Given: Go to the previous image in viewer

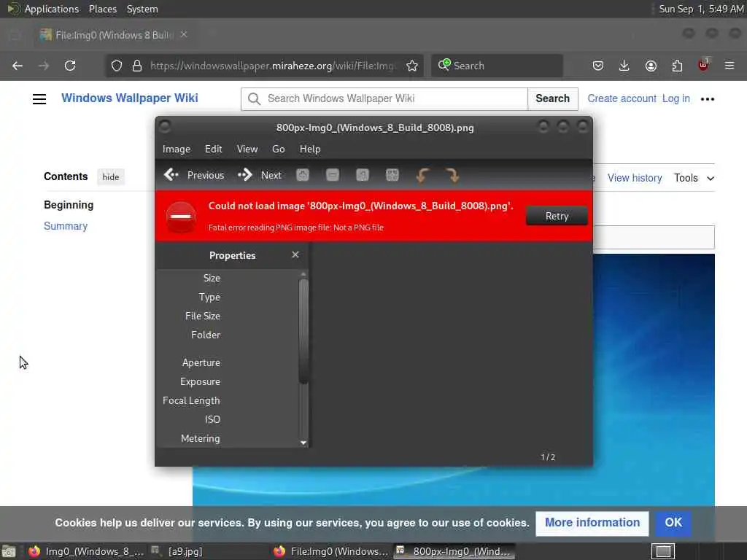Looking at the screenshot, I should click(194, 175).
